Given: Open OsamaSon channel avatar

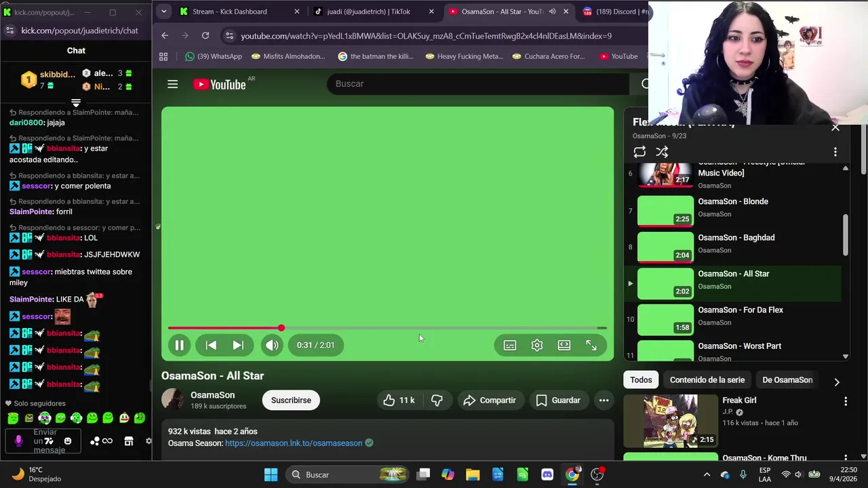Looking at the screenshot, I should coord(172,399).
